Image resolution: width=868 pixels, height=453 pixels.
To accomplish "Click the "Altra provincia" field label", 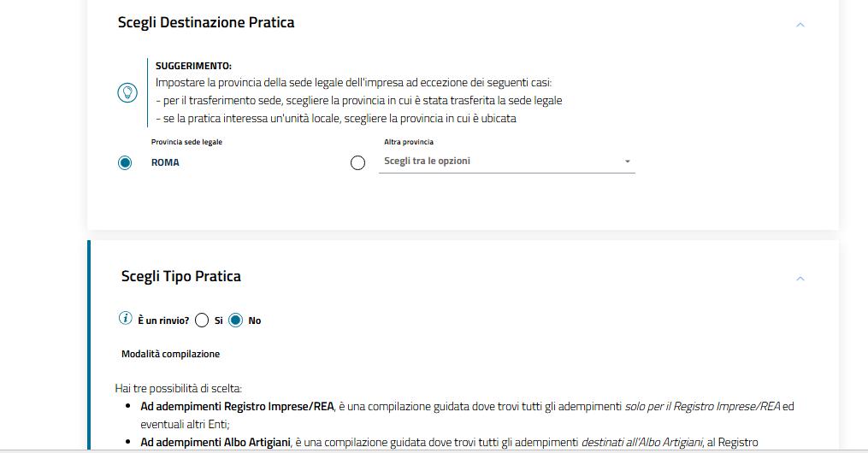I will [409, 142].
